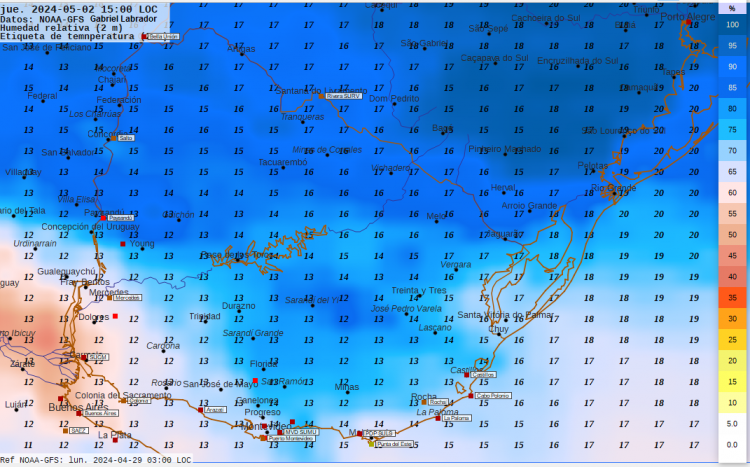
Task: Select the red square marker beside Young
Action: pyautogui.click(x=123, y=244)
